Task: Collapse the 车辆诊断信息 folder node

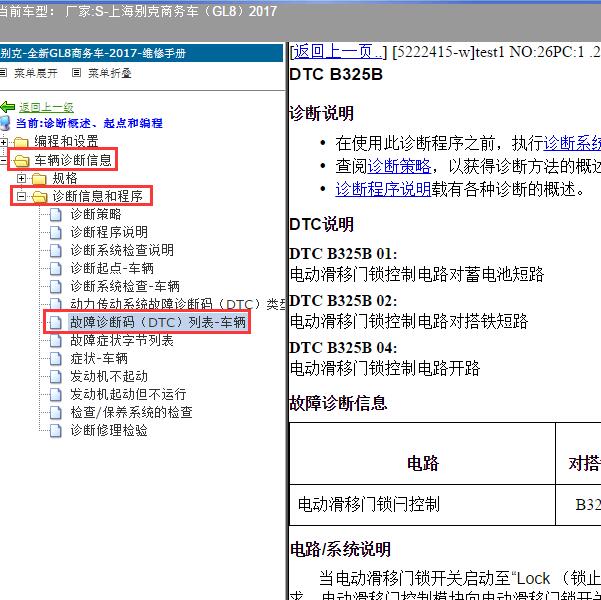Action: coord(2,160)
